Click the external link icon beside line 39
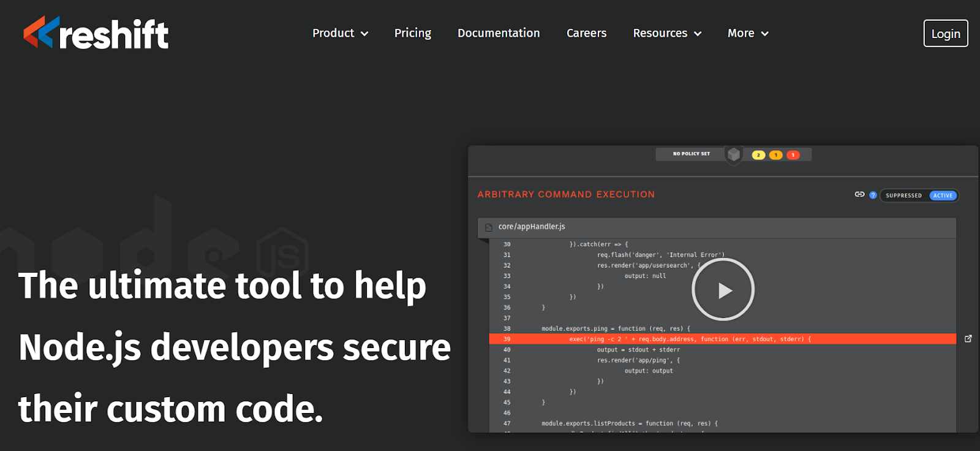This screenshot has width=980, height=451. coord(968,338)
